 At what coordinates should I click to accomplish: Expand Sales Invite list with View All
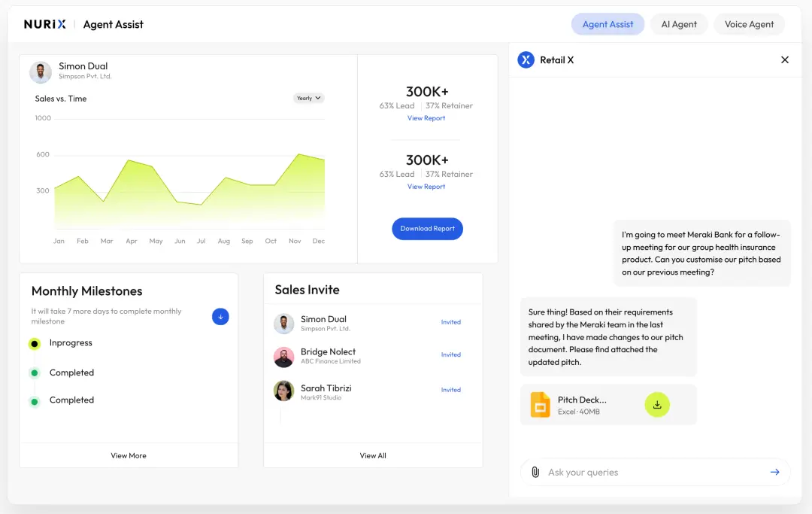(x=373, y=455)
